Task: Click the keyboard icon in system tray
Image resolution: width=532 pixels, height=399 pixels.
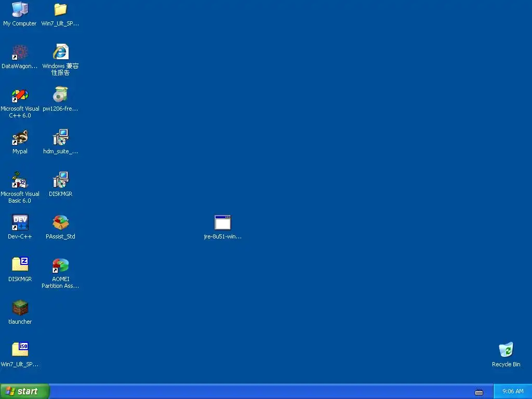Action: click(478, 392)
